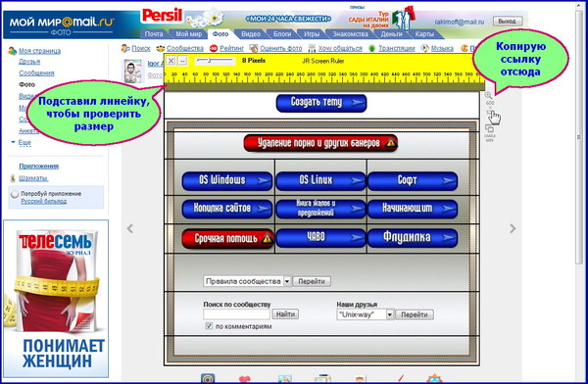Switch to the Видео tab
This screenshot has width=588, height=384.
tap(251, 34)
